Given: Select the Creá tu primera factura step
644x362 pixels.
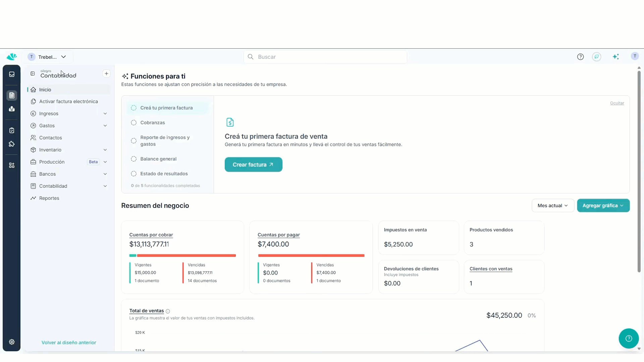Looking at the screenshot, I should point(167,108).
